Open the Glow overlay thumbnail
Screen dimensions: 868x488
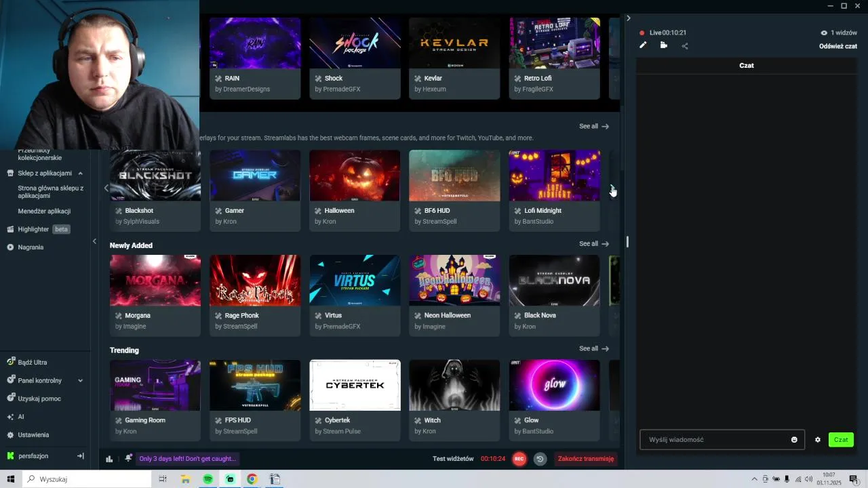point(554,385)
